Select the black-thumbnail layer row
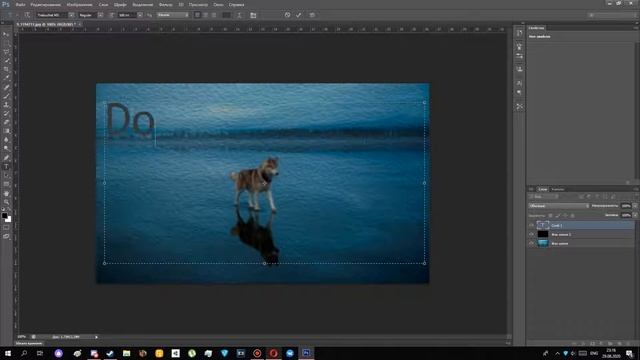 (x=581, y=234)
